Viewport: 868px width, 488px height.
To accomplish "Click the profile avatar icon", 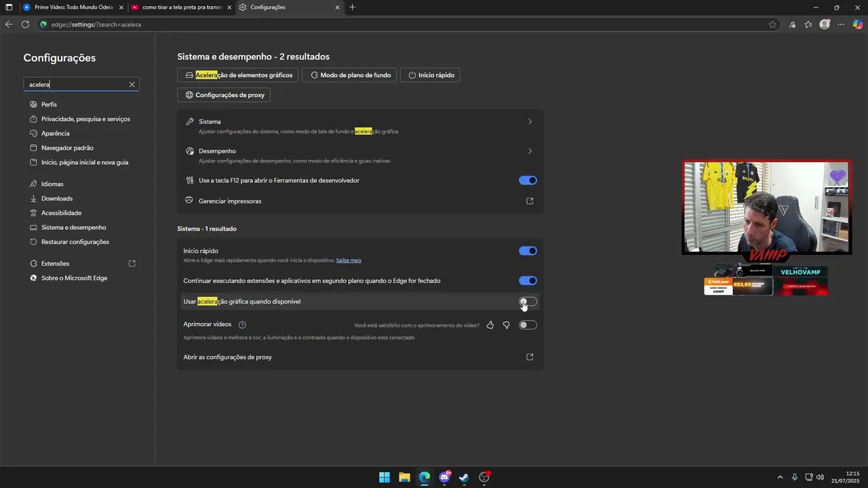I will (x=825, y=24).
